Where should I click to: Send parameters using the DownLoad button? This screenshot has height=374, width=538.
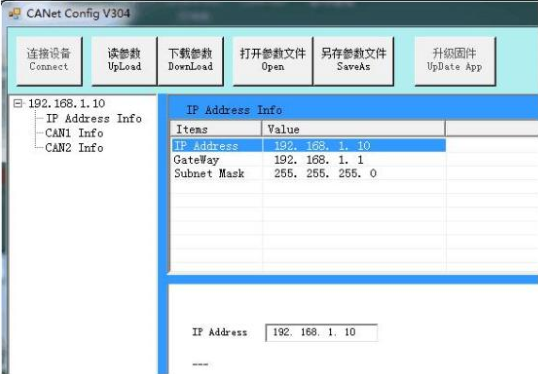coord(190,60)
